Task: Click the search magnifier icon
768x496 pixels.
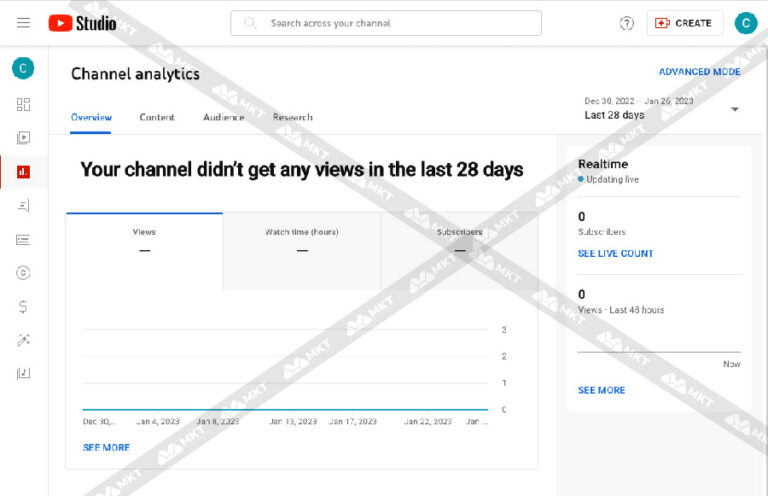Action: point(250,23)
